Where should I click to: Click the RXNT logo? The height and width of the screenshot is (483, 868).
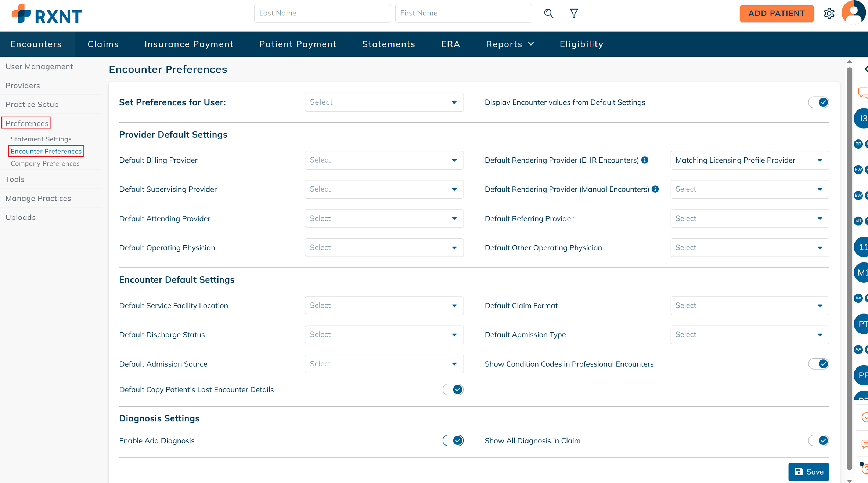[x=47, y=14]
